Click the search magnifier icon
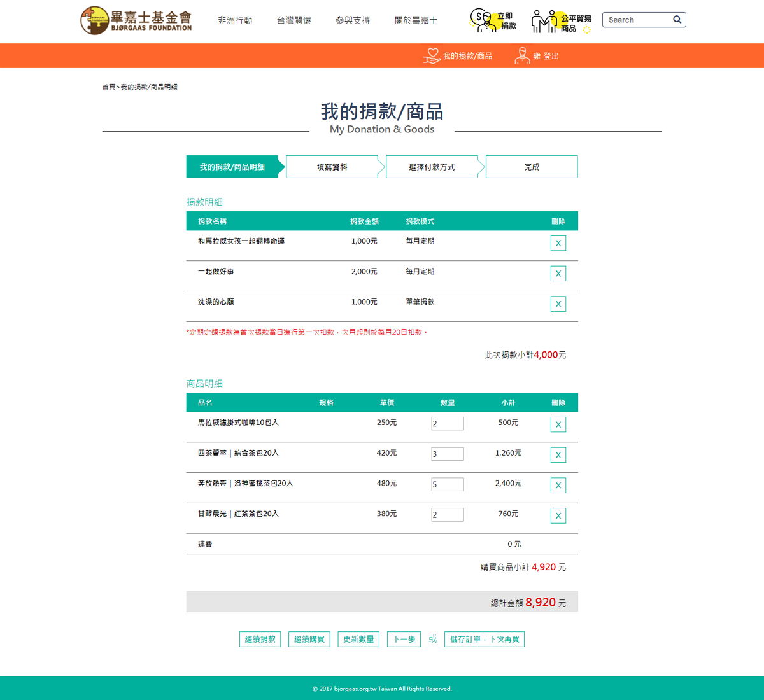 677,20
